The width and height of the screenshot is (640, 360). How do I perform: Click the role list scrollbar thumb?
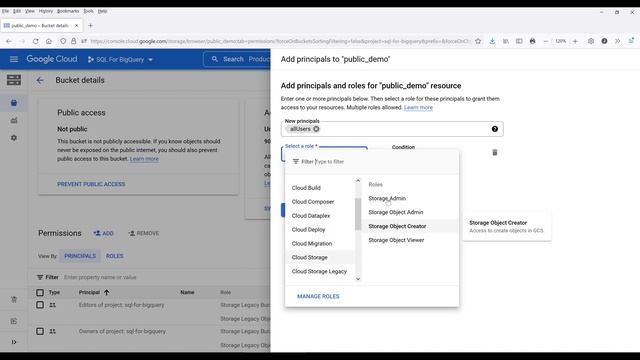pyautogui.click(x=358, y=214)
